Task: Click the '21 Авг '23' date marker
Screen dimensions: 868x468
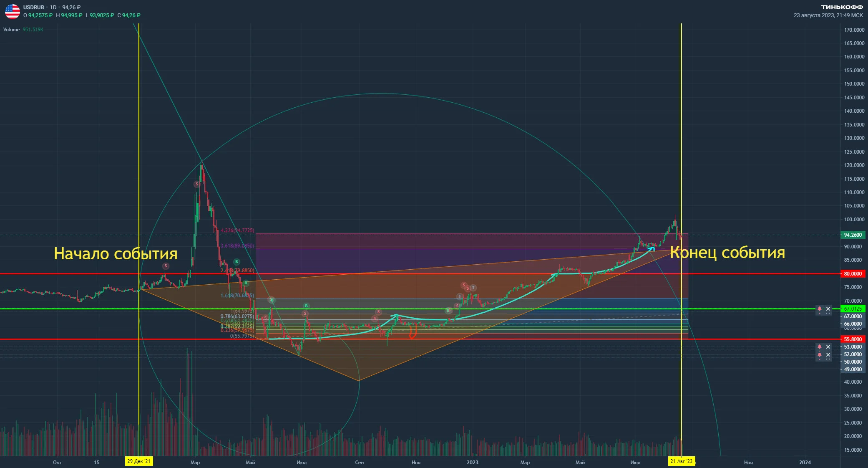Action: [x=681, y=461]
